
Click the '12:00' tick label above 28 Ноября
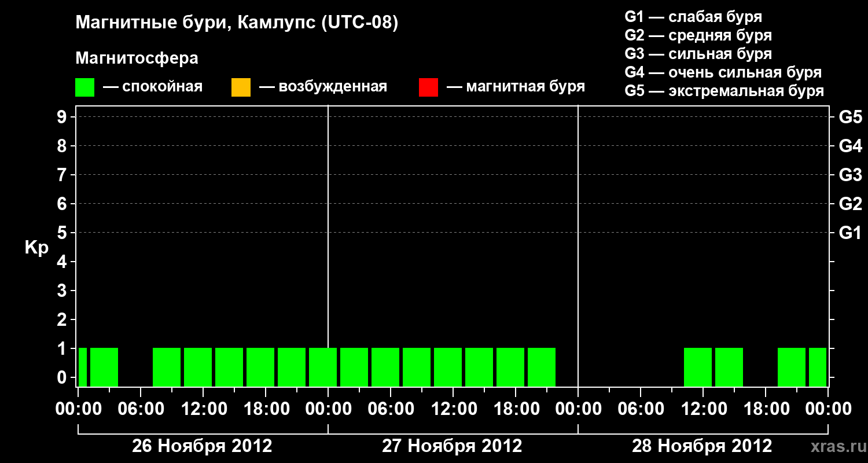pyautogui.click(x=703, y=409)
